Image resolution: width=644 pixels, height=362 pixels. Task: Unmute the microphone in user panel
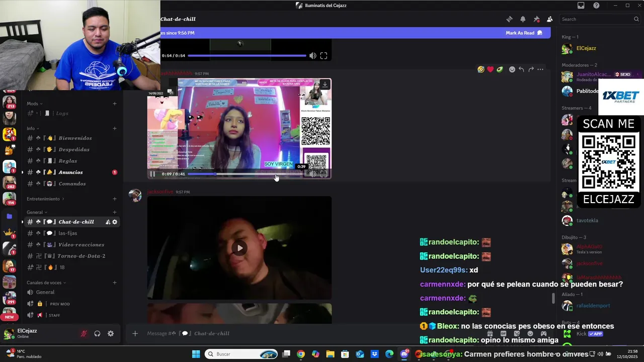[84, 333]
